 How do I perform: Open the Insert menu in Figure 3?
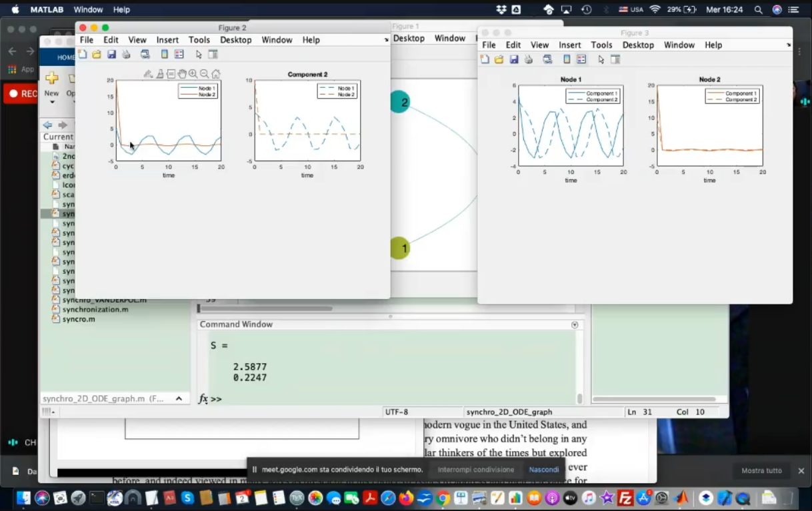coord(569,45)
